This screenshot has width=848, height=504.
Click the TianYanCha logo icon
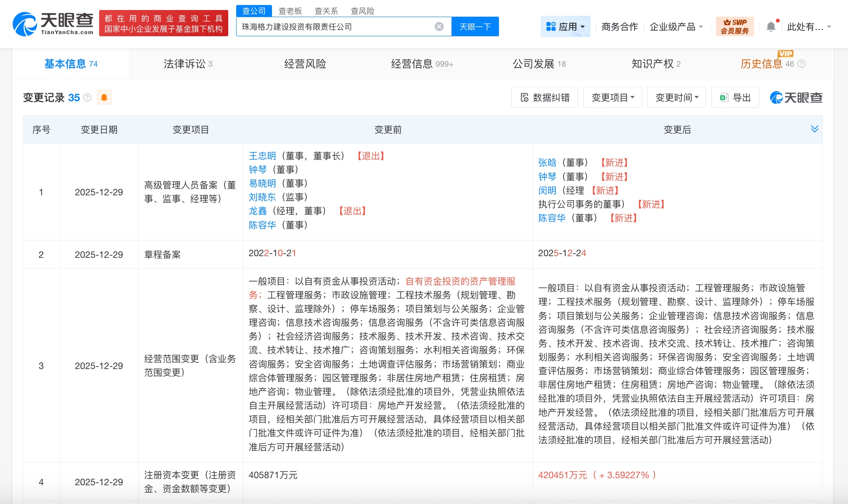click(25, 24)
